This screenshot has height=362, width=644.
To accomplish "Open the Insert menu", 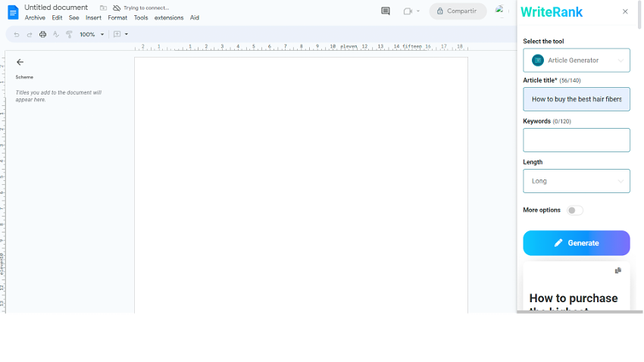I will [x=93, y=17].
